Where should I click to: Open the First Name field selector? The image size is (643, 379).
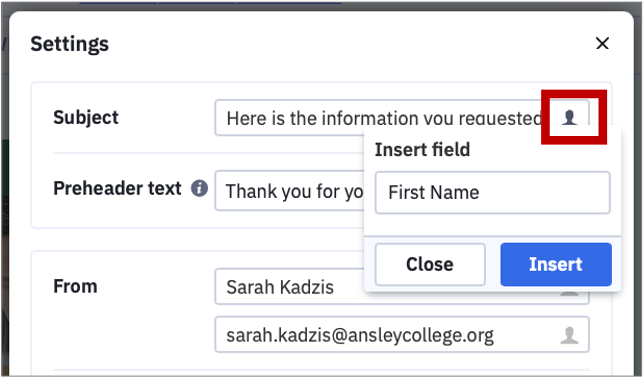[493, 192]
